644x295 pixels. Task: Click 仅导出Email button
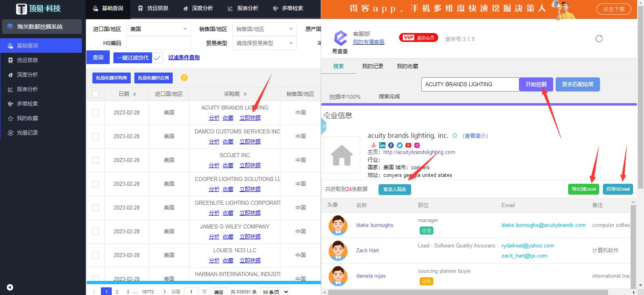pyautogui.click(x=618, y=189)
